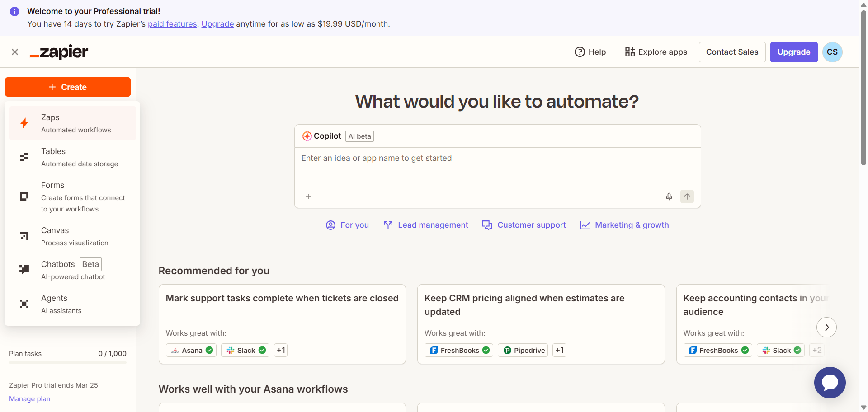Click the plus icon in Copilot input
Screen dimensions: 868x412
click(x=308, y=197)
